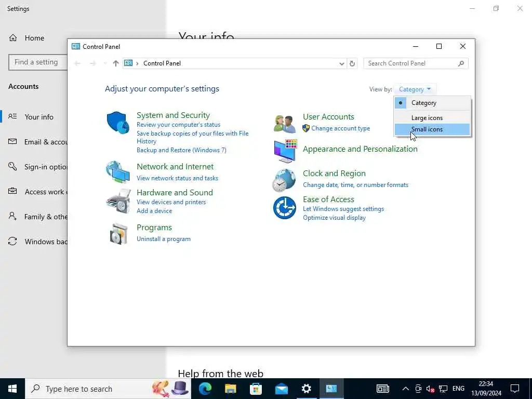Go up one level with the up arrow
The image size is (532, 399).
click(116, 63)
